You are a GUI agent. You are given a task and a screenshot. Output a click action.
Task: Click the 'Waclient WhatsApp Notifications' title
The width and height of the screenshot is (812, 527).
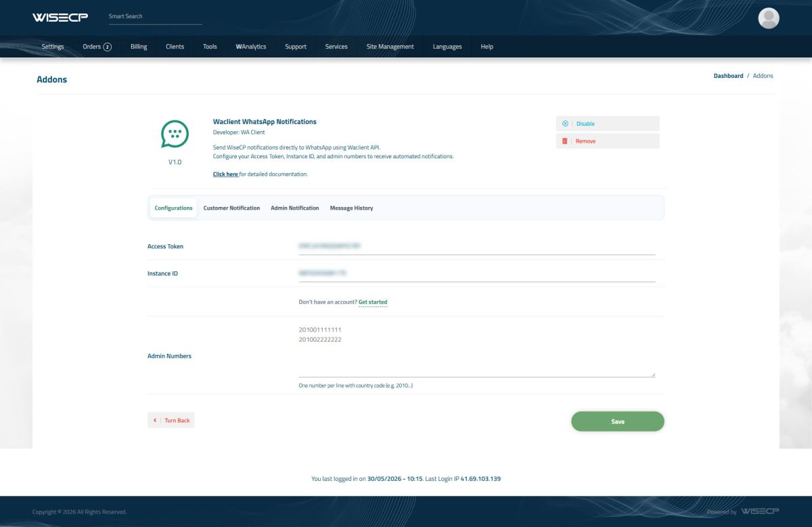(265, 122)
